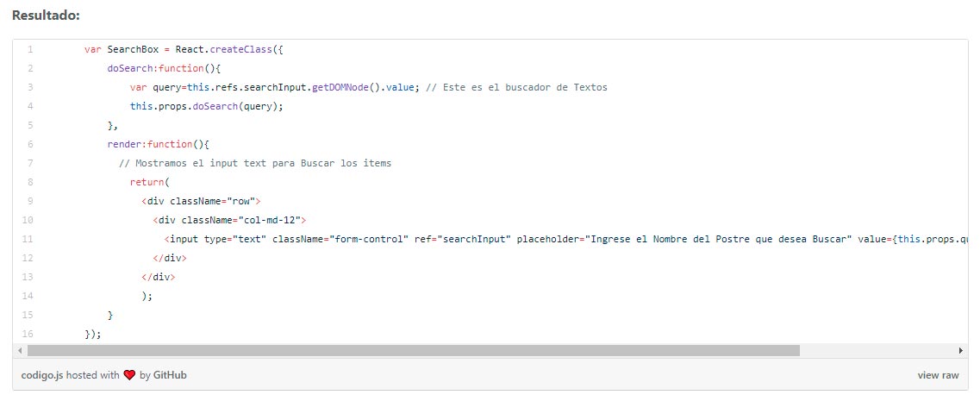Select line number 3 in gutter
Viewport: 980px width, 401px height.
tap(30, 88)
